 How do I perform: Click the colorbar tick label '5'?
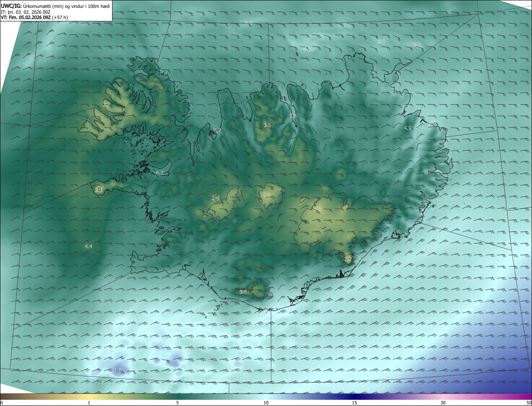(x=177, y=403)
